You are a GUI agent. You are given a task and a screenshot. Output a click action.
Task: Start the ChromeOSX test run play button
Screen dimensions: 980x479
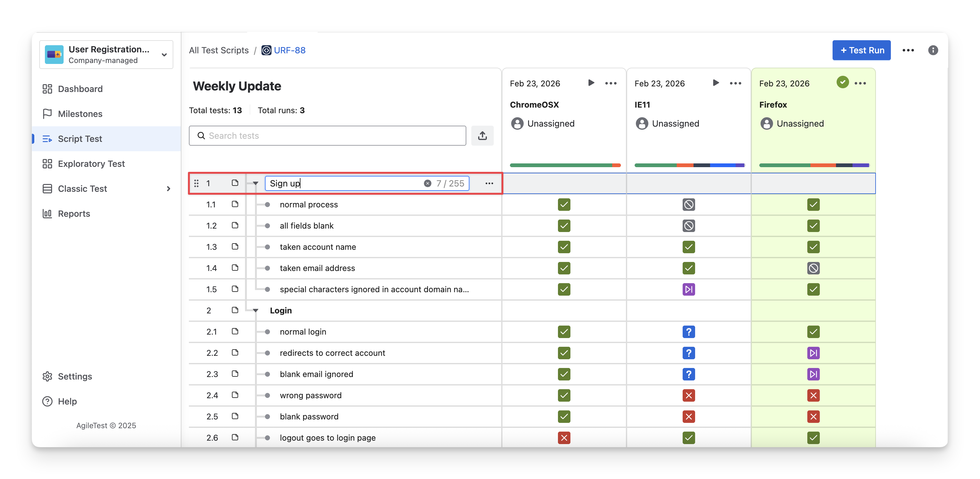(591, 83)
